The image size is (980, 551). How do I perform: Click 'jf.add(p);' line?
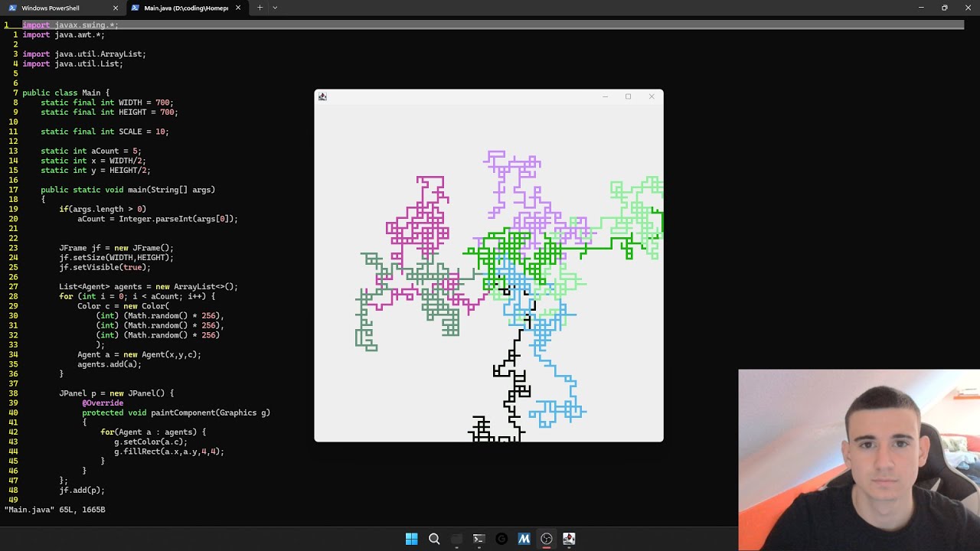(82, 491)
